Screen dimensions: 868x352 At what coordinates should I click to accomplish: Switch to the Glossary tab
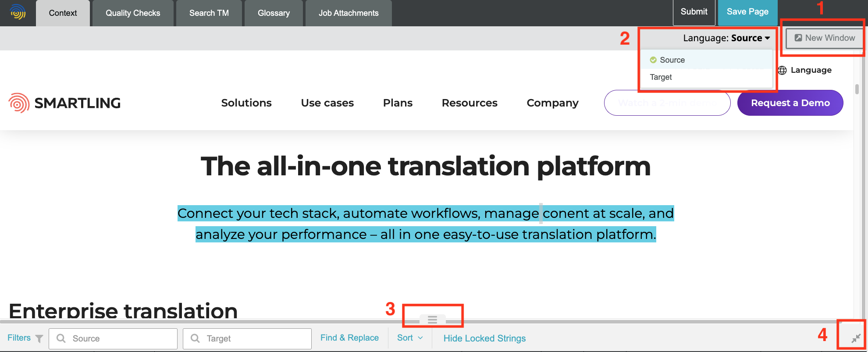click(274, 13)
